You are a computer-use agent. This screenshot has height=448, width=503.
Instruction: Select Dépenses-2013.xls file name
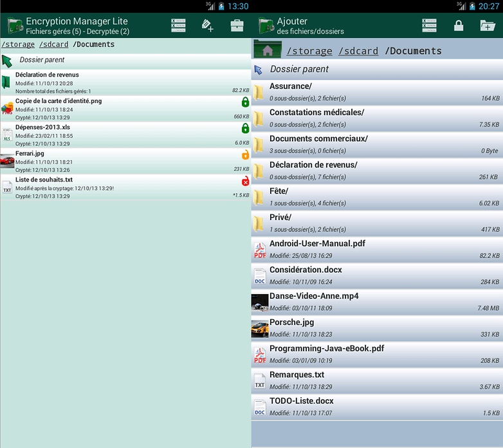(42, 127)
